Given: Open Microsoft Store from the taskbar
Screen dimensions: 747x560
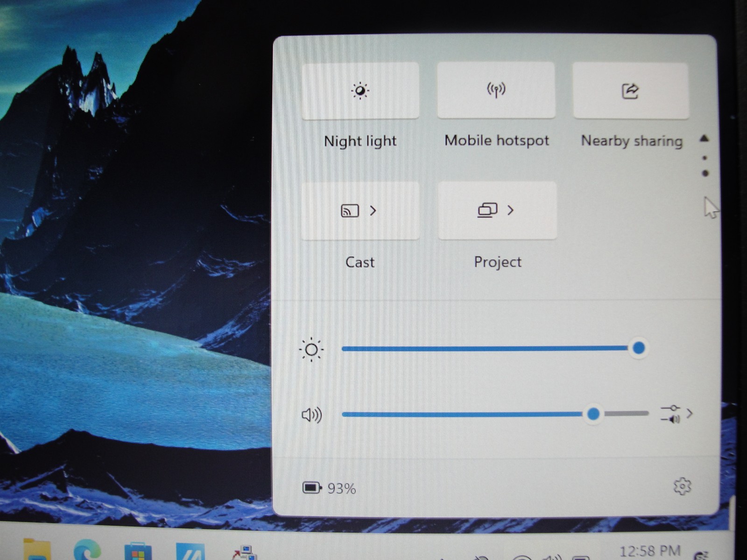Looking at the screenshot, I should (x=138, y=551).
